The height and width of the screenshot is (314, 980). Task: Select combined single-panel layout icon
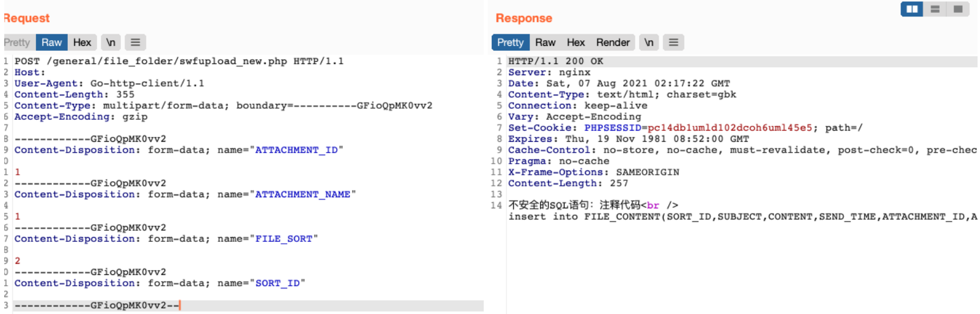(957, 9)
